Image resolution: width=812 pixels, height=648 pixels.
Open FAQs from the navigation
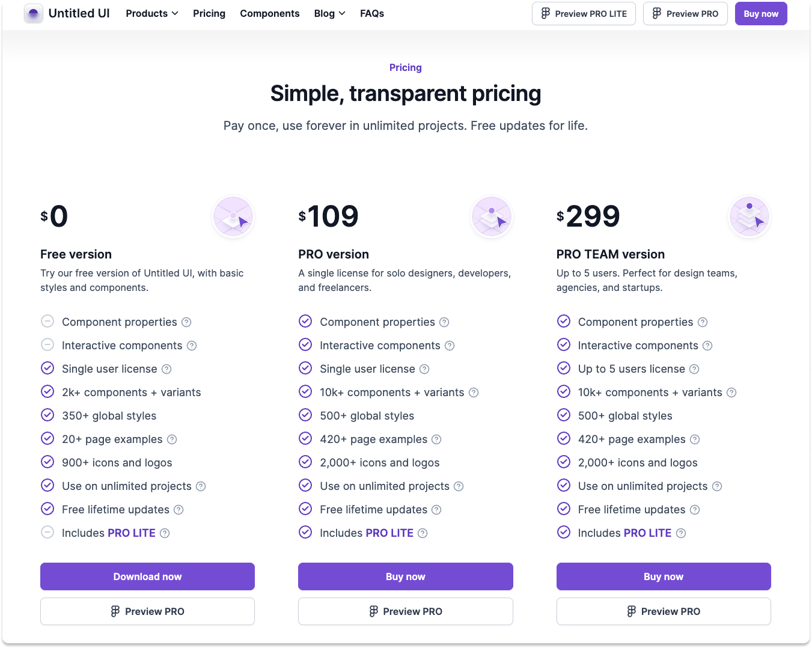click(372, 13)
